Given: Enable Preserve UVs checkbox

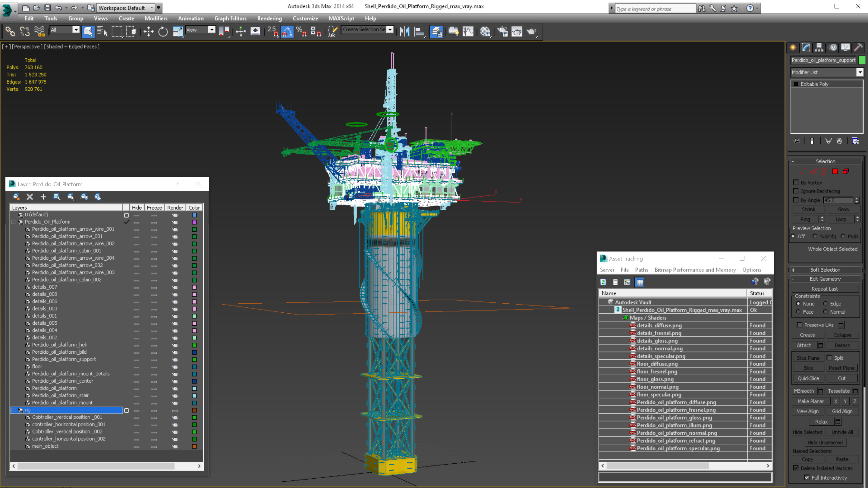Looking at the screenshot, I should 799,325.
